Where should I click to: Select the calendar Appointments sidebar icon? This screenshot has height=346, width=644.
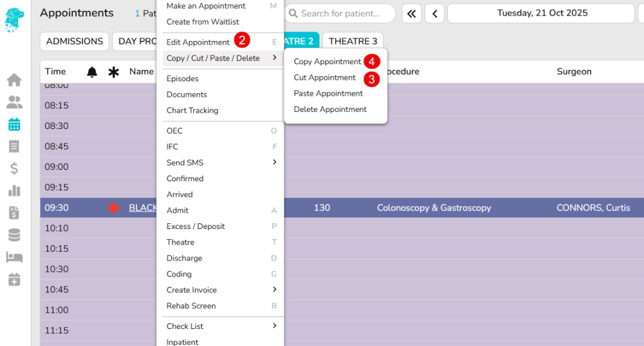click(14, 125)
